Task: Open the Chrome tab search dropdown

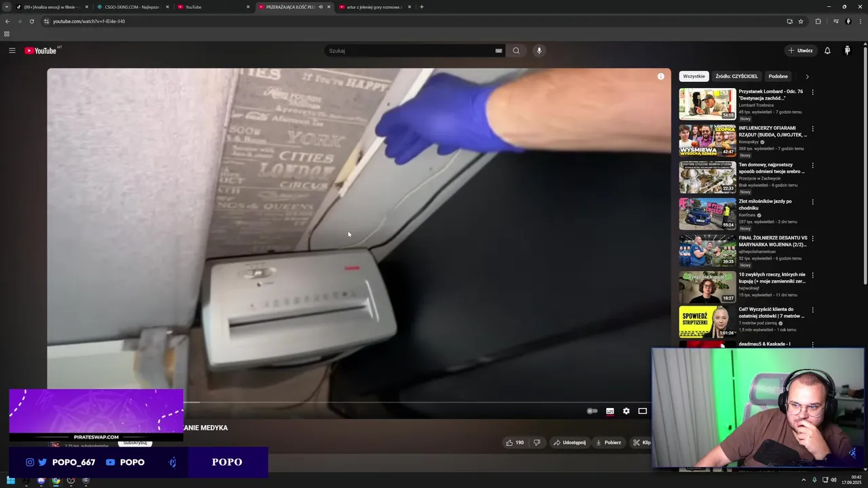Action: pos(7,7)
